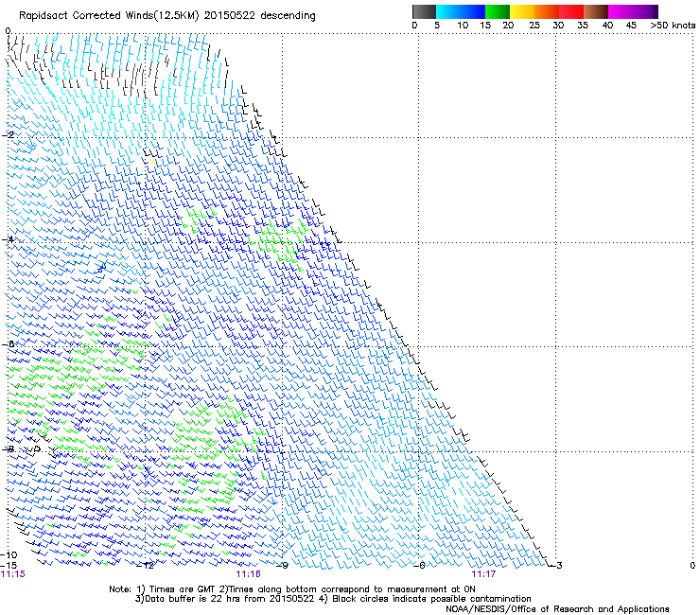Screen dimensions: 700x615
Task: Click the '25' legend scale label
Action: pyautogui.click(x=534, y=26)
